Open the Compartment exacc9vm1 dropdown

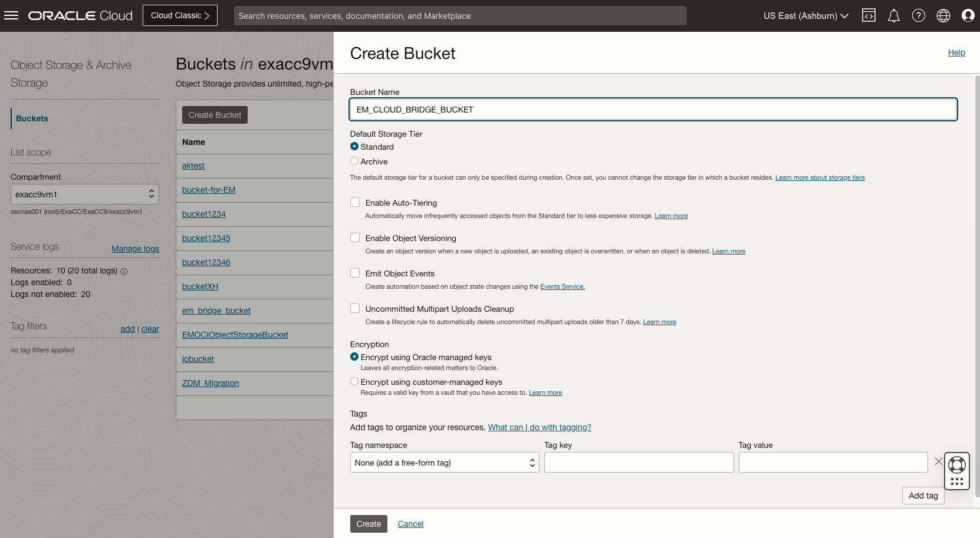85,194
